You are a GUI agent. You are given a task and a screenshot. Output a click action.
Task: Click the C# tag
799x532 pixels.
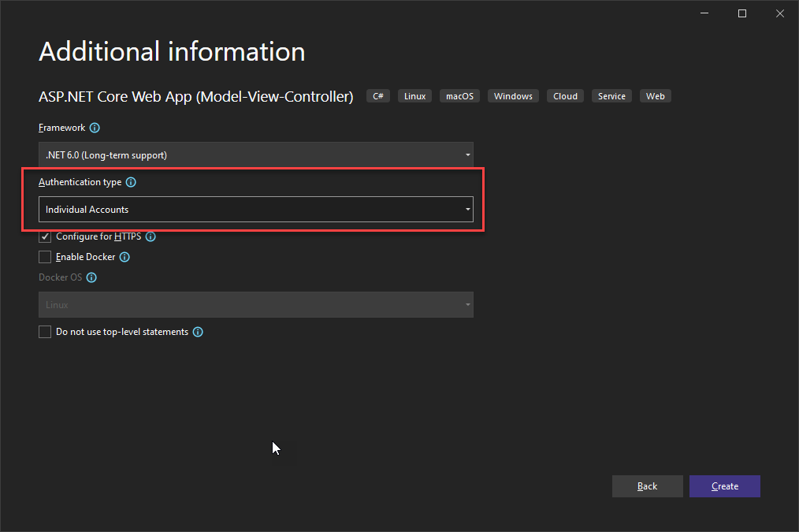click(378, 96)
